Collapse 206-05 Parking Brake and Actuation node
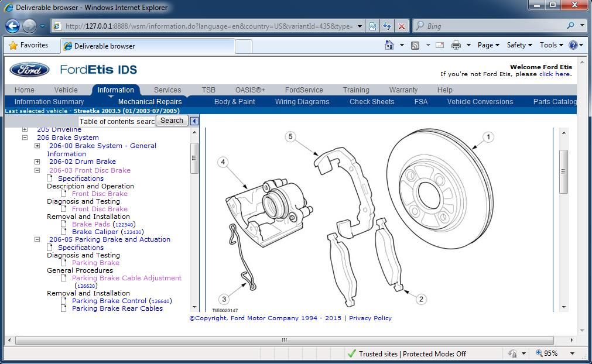Image resolution: width=592 pixels, height=364 pixels. [37, 239]
